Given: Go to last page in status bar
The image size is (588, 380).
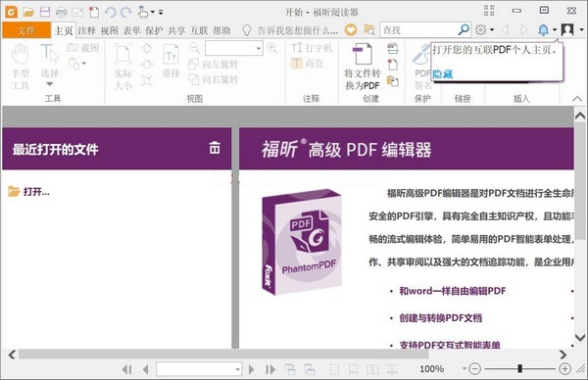Looking at the screenshot, I should coord(270,369).
